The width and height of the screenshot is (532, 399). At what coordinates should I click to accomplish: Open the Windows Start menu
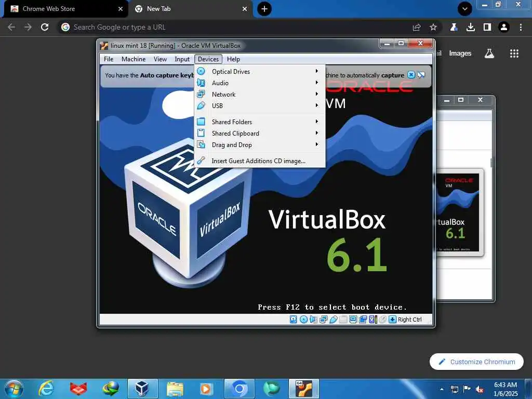click(x=14, y=389)
